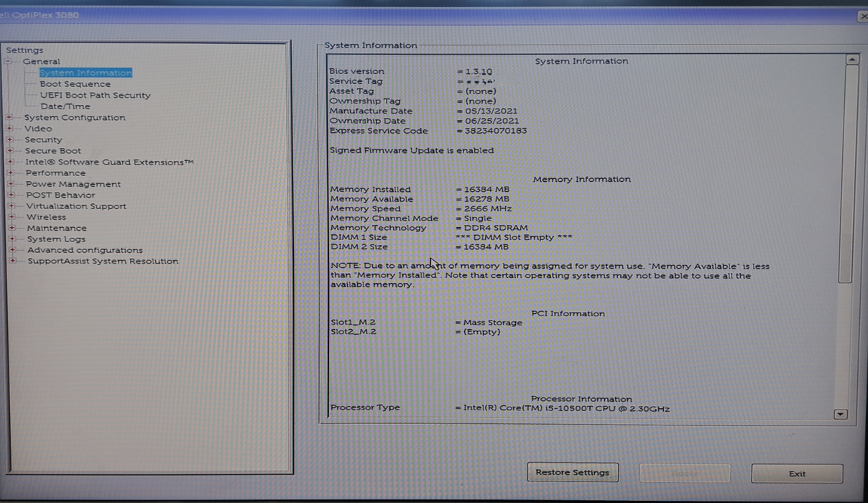Image resolution: width=868 pixels, height=503 pixels.
Task: Expand the System Logs node
Action: (x=12, y=239)
